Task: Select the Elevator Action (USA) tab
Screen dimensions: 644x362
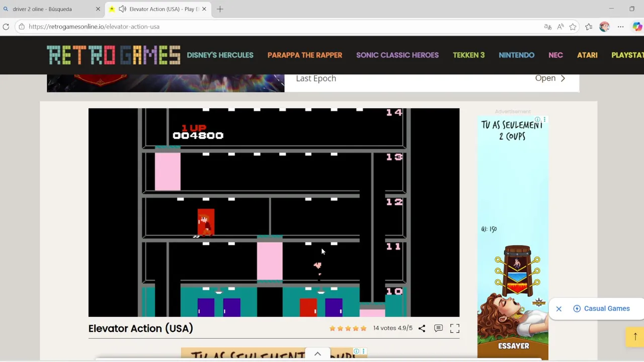Action: pos(159,9)
